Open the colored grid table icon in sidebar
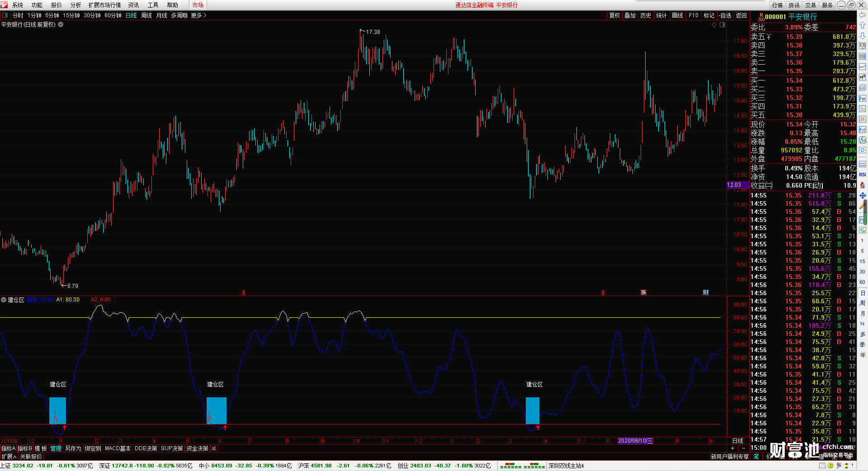868x471 pixels. [x=863, y=57]
